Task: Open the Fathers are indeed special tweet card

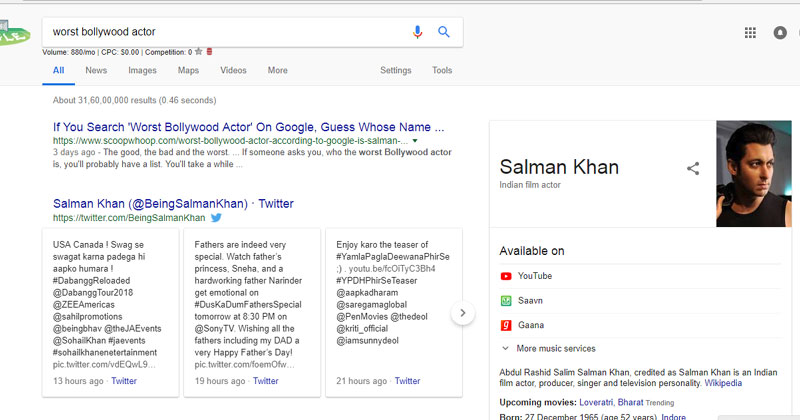Action: pyautogui.click(x=252, y=313)
